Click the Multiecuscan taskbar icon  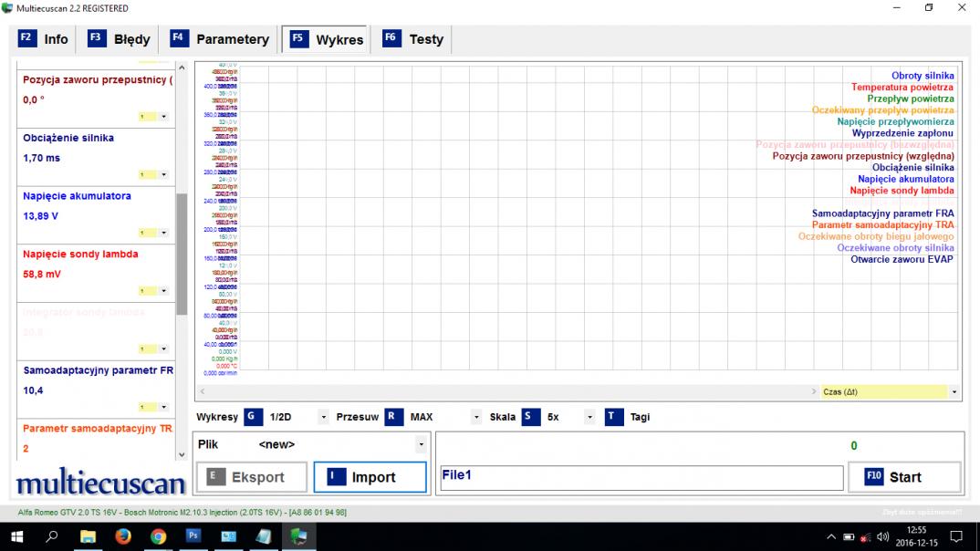pos(298,536)
